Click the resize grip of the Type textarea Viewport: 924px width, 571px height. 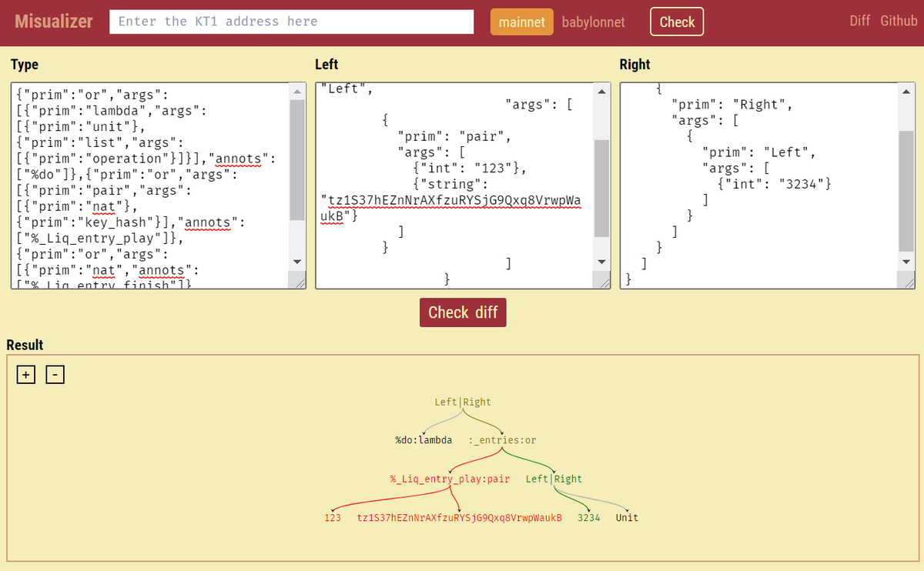[x=301, y=282]
